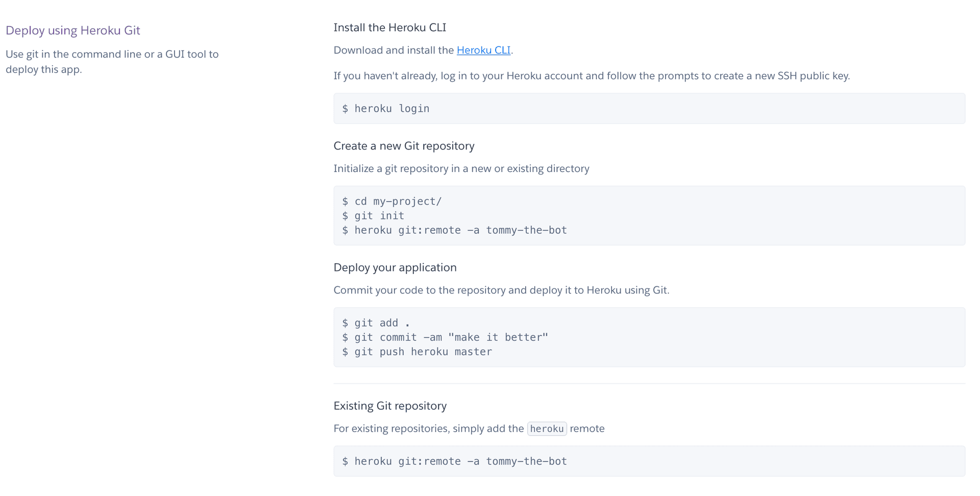The image size is (980, 496).
Task: Select the commit message make it better
Action: 498,337
